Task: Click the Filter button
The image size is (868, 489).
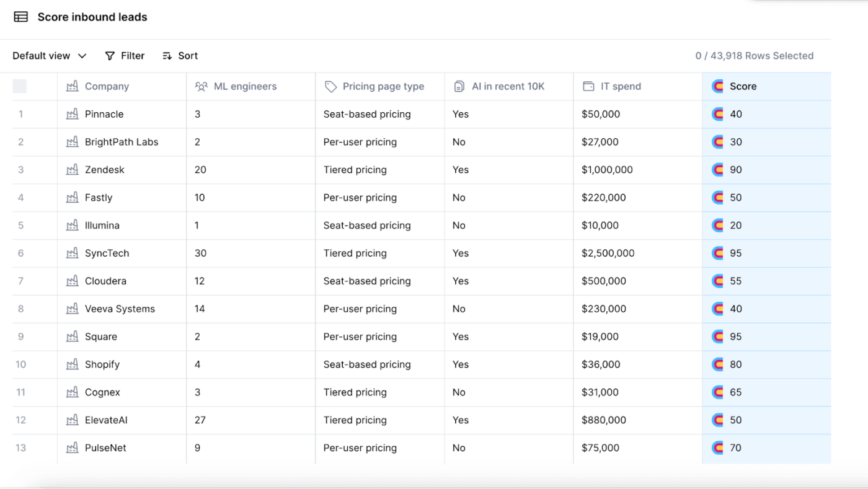Action: (125, 56)
